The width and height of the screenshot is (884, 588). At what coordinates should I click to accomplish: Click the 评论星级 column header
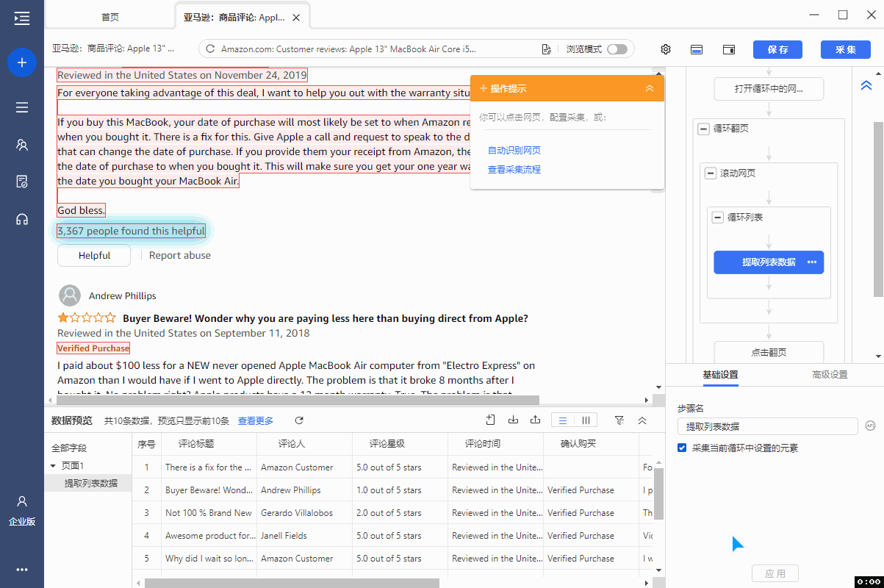point(387,444)
